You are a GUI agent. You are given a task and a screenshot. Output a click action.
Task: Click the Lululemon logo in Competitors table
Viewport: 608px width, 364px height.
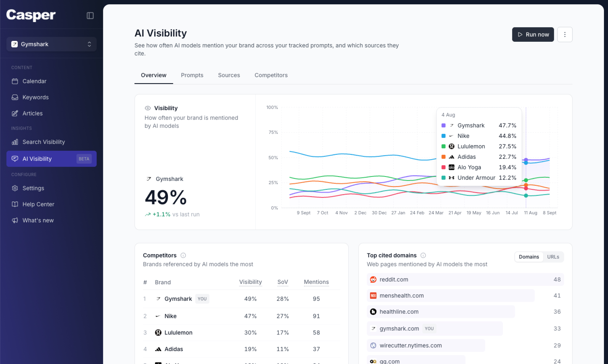tap(158, 332)
